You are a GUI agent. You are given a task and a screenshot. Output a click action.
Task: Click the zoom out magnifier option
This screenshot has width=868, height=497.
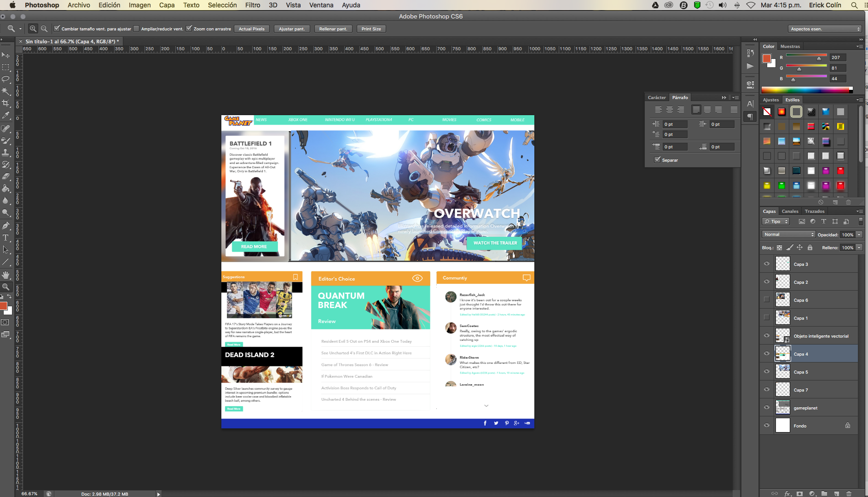coord(44,29)
